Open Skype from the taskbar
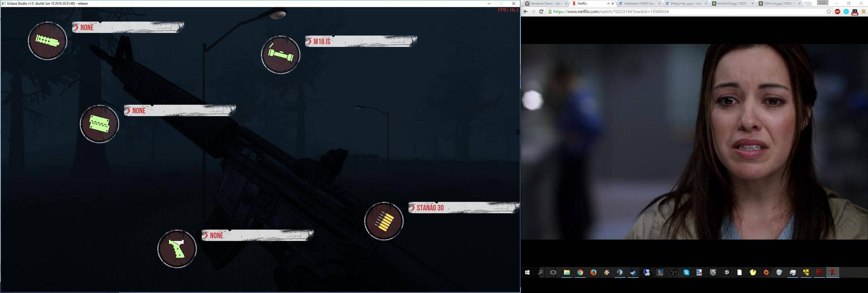This screenshot has height=293, width=868. pyautogui.click(x=686, y=273)
